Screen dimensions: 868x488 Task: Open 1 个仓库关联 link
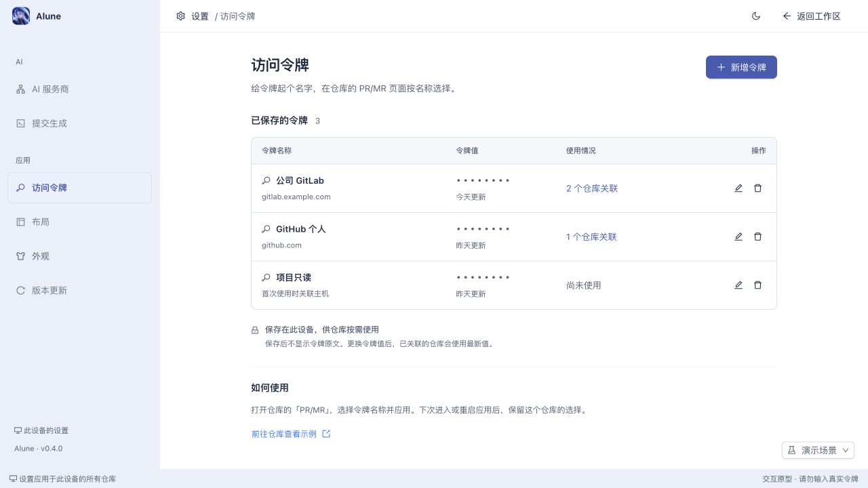(591, 237)
